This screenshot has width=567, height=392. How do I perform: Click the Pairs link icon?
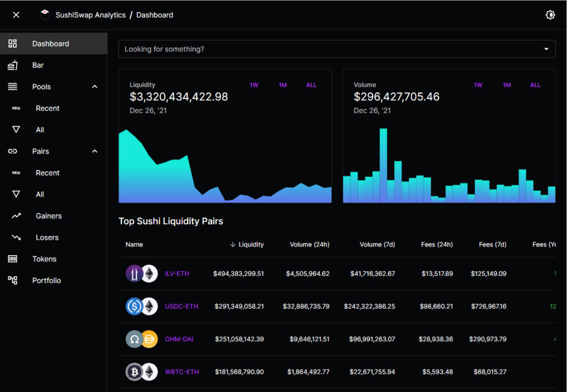[13, 151]
